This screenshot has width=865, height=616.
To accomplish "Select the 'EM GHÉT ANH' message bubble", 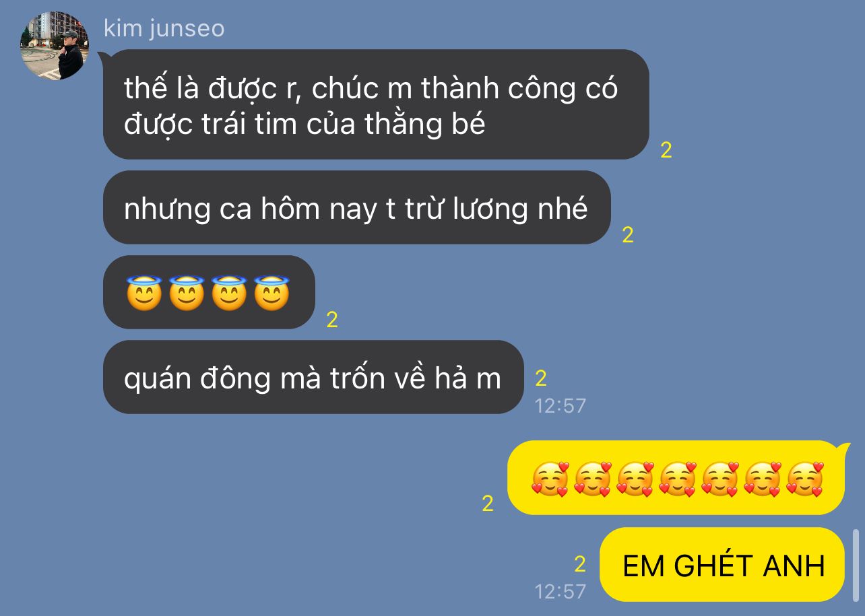I will pyautogui.click(x=722, y=565).
